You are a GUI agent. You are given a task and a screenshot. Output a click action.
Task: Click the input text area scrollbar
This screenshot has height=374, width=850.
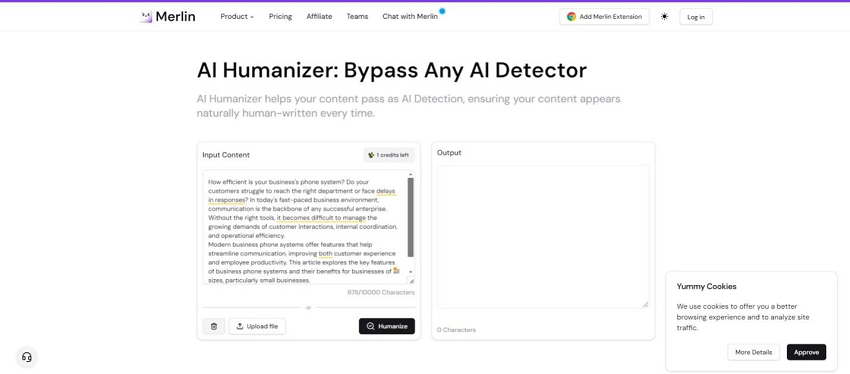pyautogui.click(x=410, y=217)
